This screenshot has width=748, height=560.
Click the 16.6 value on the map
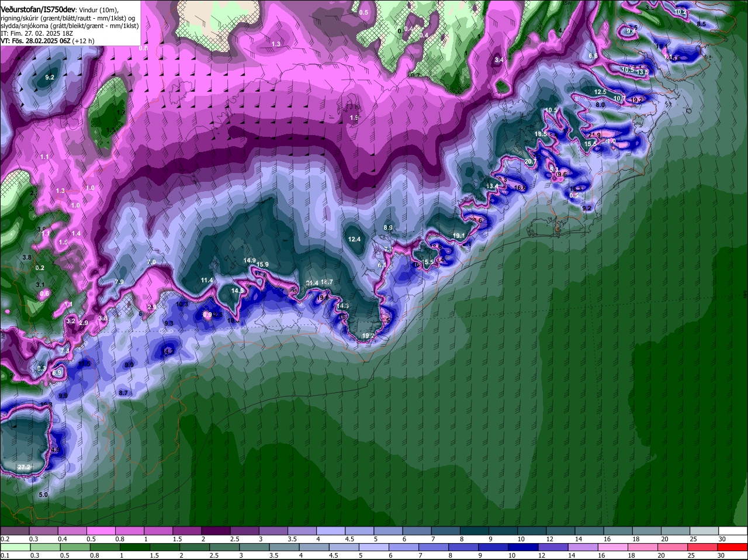[520, 188]
